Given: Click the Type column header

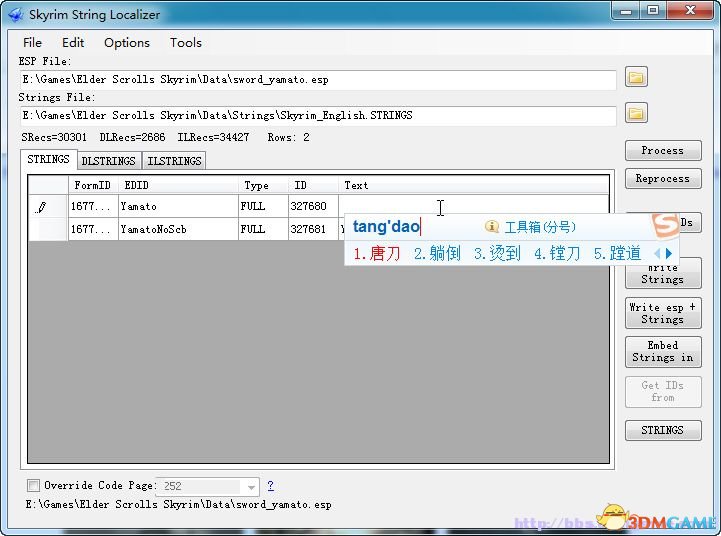Looking at the screenshot, I should pyautogui.click(x=263, y=185).
